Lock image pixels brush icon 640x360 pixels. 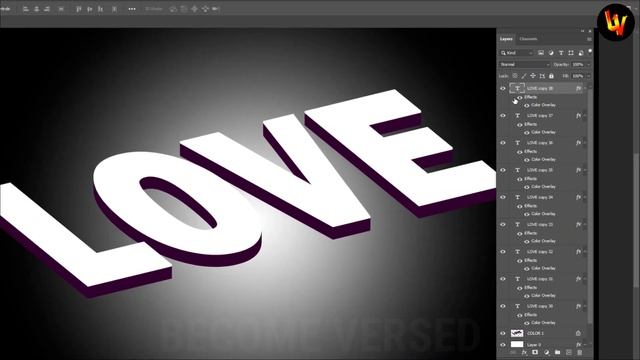pyautogui.click(x=524, y=76)
